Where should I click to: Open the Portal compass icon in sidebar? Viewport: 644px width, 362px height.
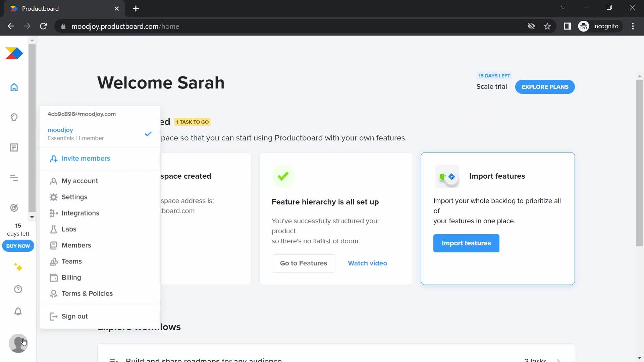click(x=14, y=208)
